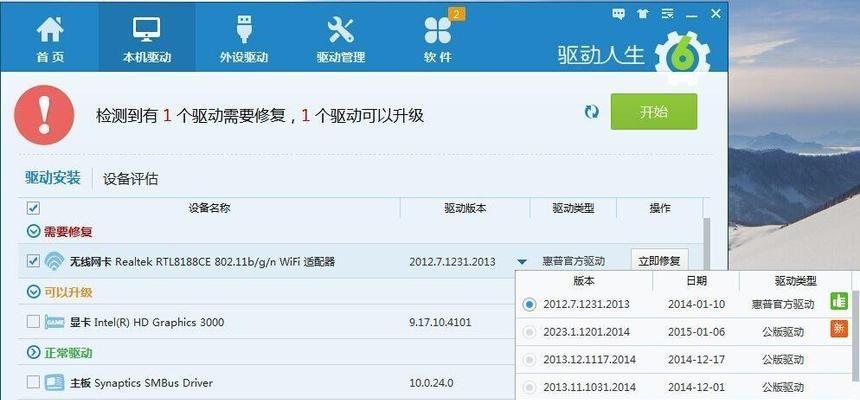
Task: Check the Intel HD Graphics 3000 checkbox
Action: 33,322
